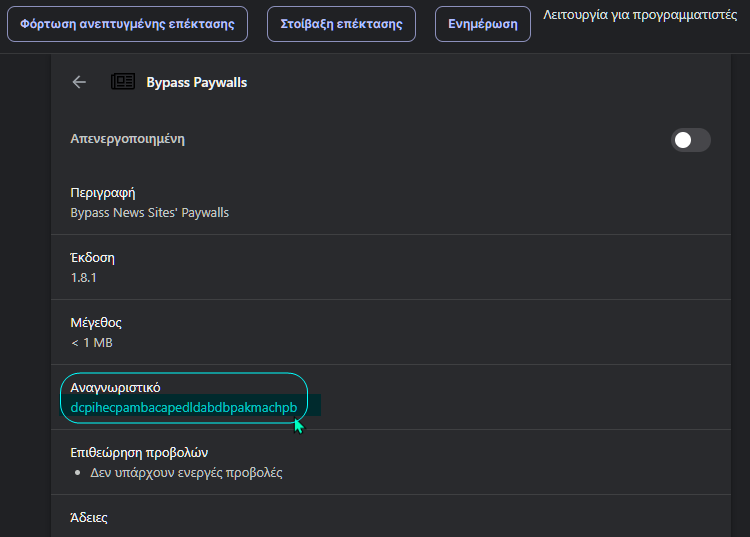Click the Ενημέρωση button

coord(483,24)
